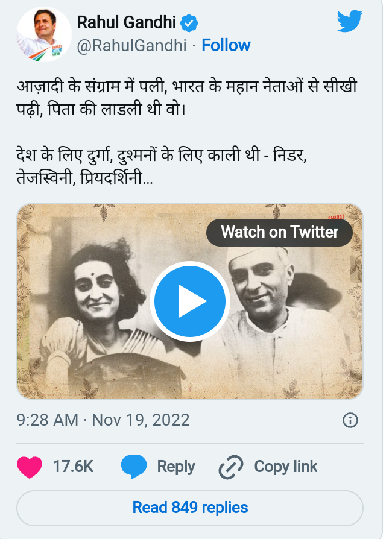392x539 pixels.
Task: Like the tweet with the heart icon
Action: [x=30, y=467]
